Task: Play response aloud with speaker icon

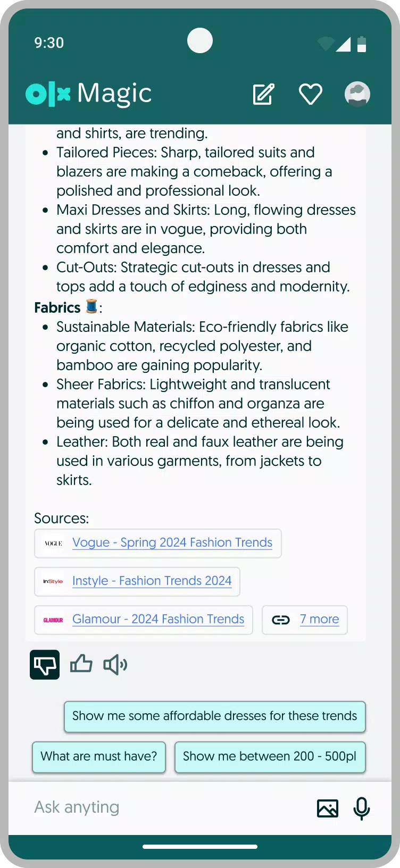Action: pyautogui.click(x=115, y=664)
